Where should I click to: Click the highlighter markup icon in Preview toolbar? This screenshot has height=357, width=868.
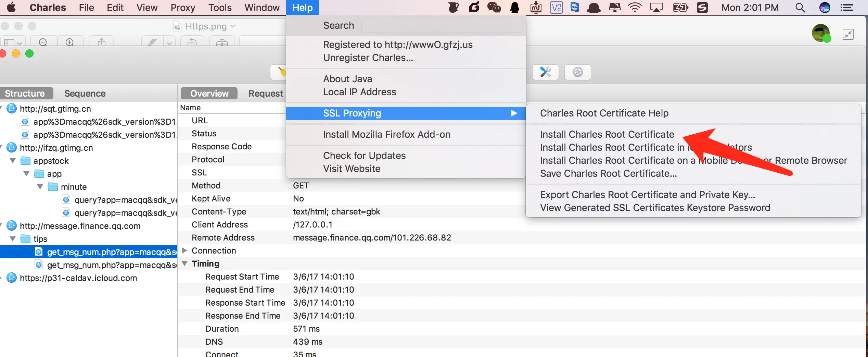click(153, 42)
